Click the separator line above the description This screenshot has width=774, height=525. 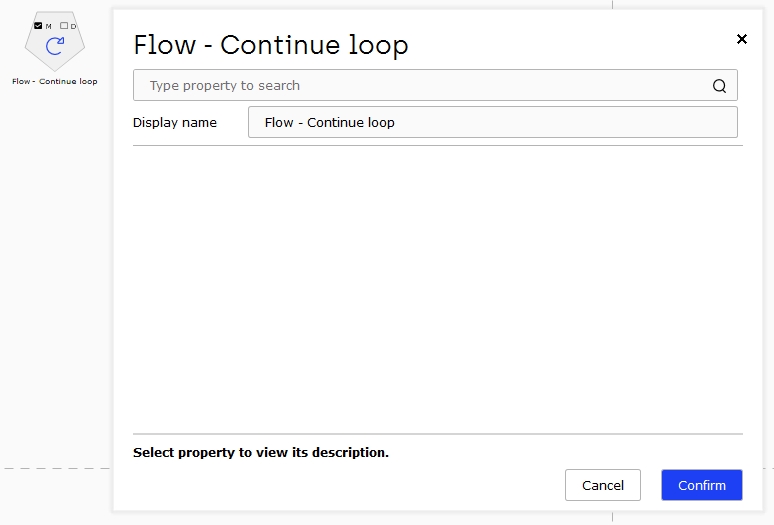click(x=438, y=434)
